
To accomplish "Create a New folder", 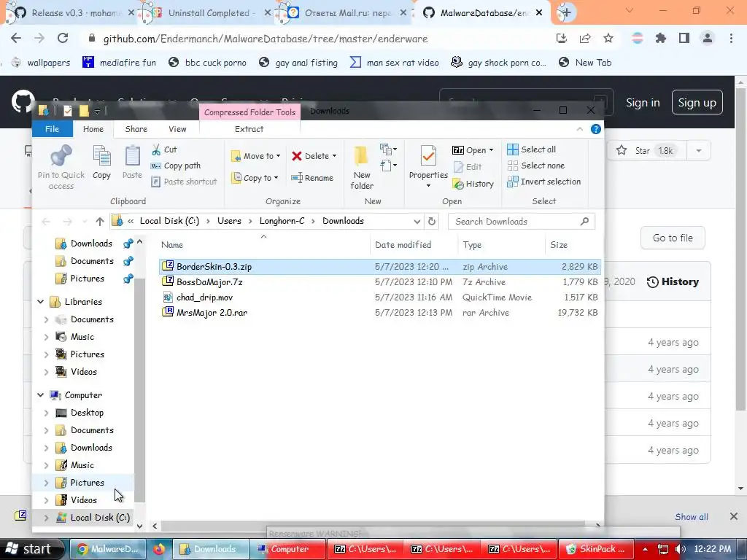I will [x=362, y=168].
